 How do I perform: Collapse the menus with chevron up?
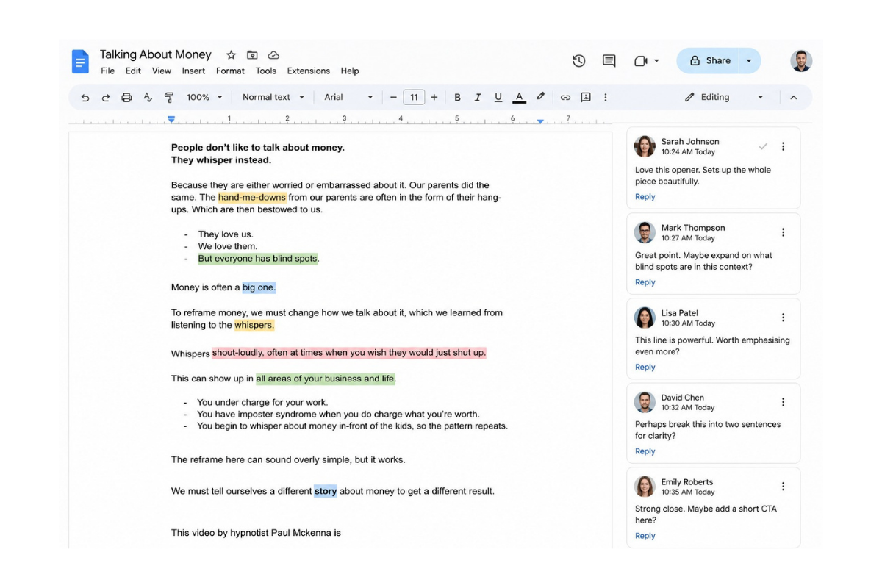pyautogui.click(x=793, y=97)
